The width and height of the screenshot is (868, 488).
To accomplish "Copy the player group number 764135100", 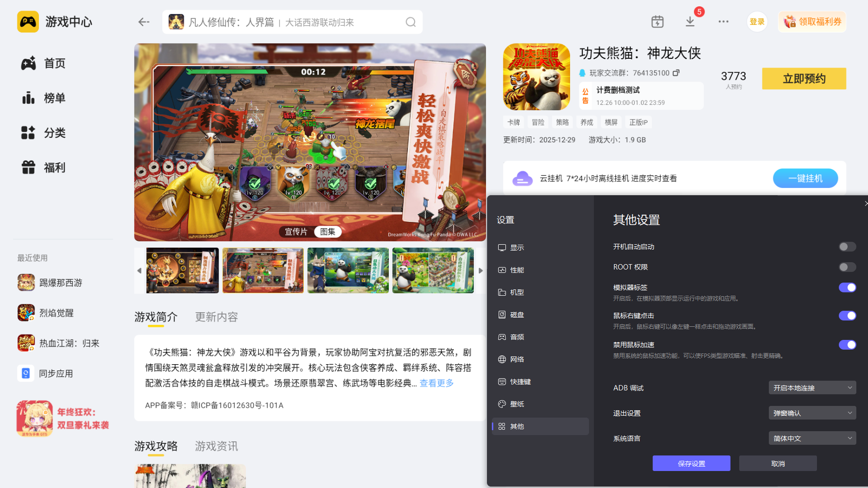I will click(x=676, y=73).
